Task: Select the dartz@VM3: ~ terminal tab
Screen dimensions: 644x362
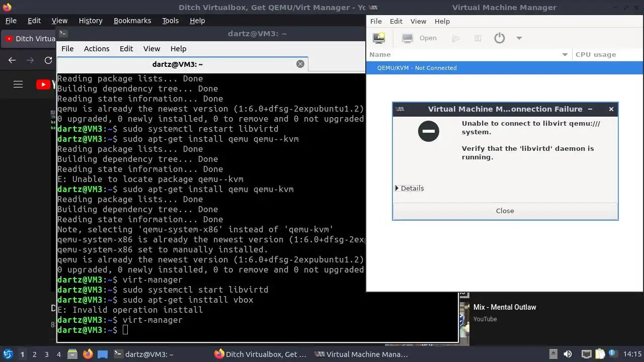Action: (x=183, y=64)
